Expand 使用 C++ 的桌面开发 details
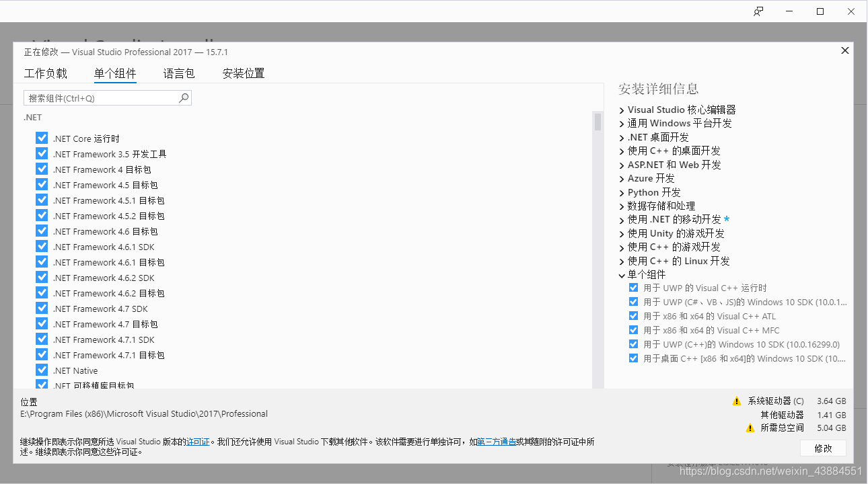The height and width of the screenshot is (484, 868). 622,151
